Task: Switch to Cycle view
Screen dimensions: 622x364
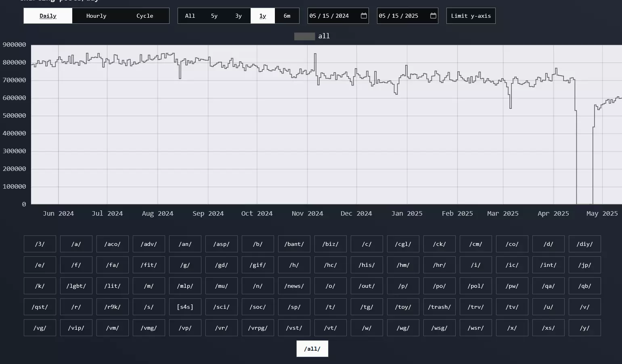Action: [x=145, y=16]
